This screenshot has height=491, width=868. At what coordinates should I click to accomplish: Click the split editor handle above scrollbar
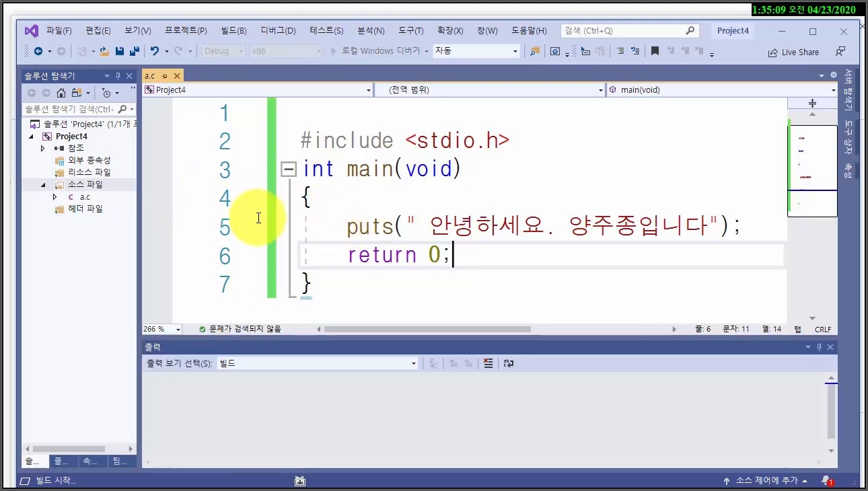tap(812, 103)
